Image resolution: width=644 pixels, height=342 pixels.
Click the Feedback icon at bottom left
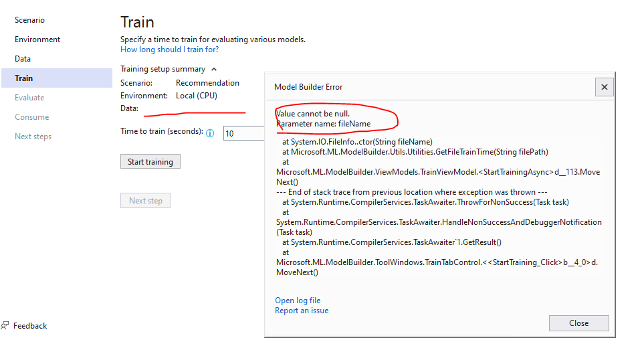(5, 325)
